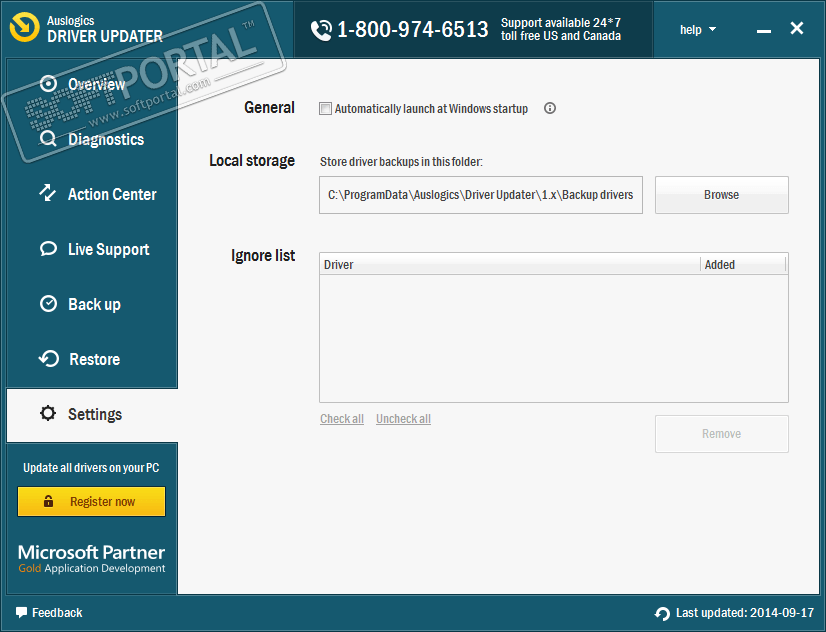Click the Last updated: 2014-09-17 text
Viewport: 826px width, 632px height.
coord(745,613)
